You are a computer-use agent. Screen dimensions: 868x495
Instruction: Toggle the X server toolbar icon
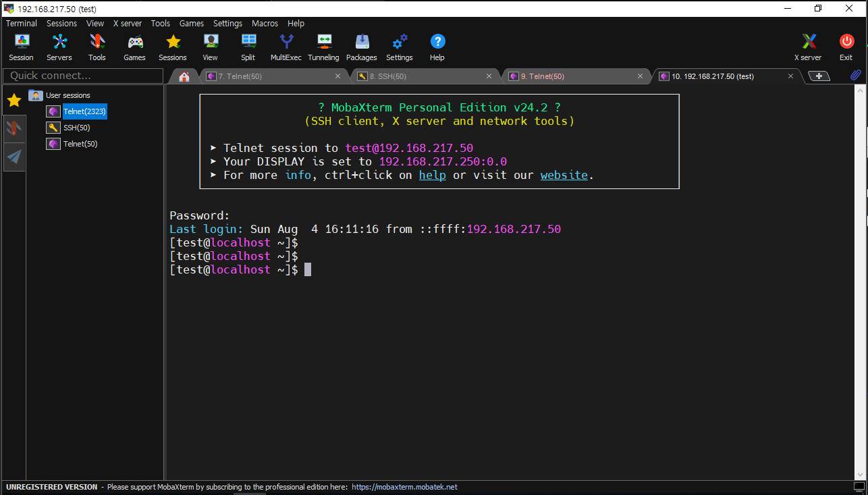(x=808, y=48)
